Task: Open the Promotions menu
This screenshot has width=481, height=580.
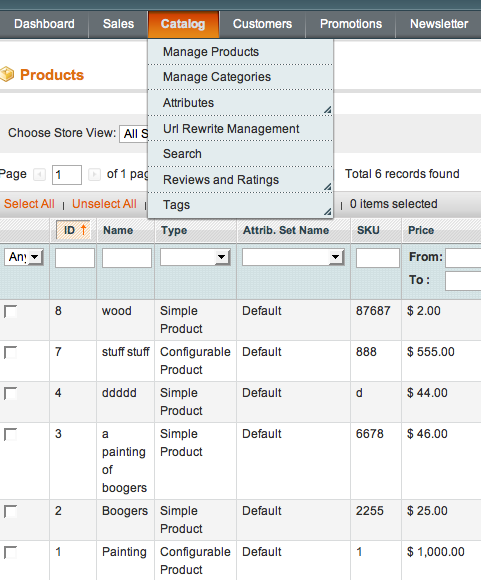Action: pos(351,24)
